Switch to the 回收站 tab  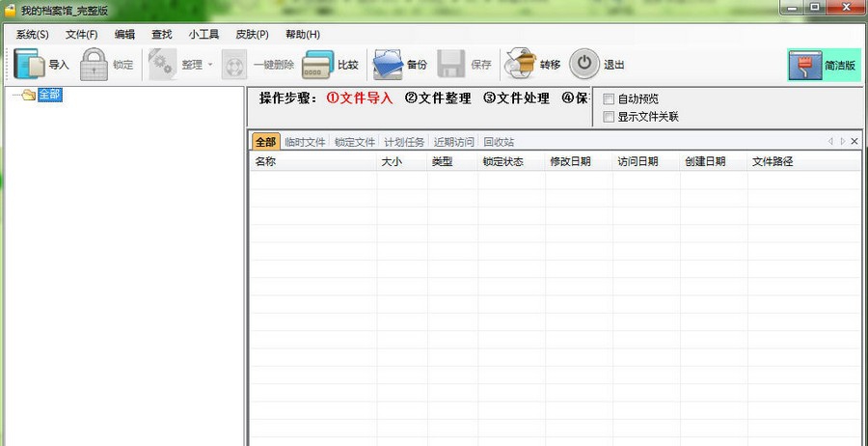pos(499,142)
